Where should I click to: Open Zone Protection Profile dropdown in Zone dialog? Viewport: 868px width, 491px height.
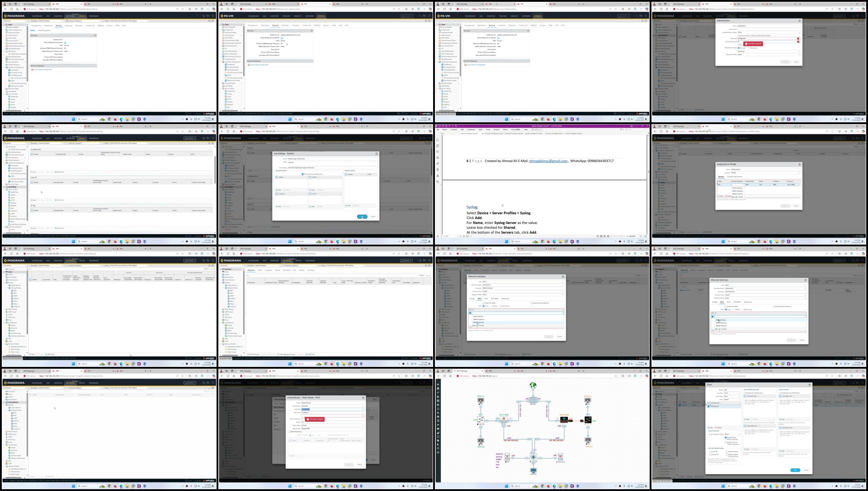point(732,434)
